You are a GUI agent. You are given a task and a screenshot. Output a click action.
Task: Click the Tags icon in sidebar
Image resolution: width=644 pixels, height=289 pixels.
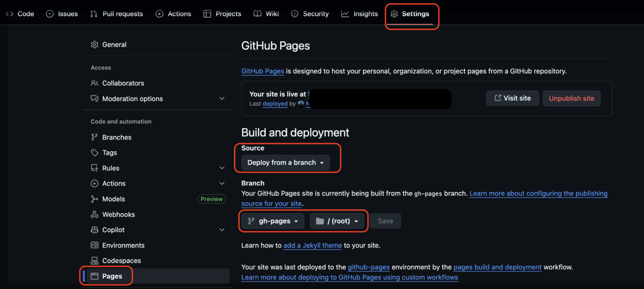94,153
